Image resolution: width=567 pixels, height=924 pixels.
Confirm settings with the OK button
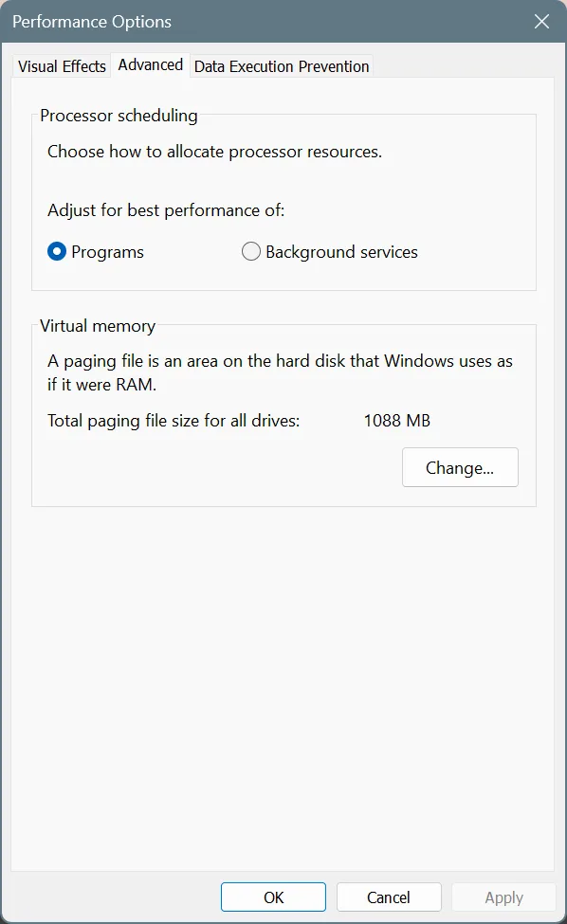point(273,897)
